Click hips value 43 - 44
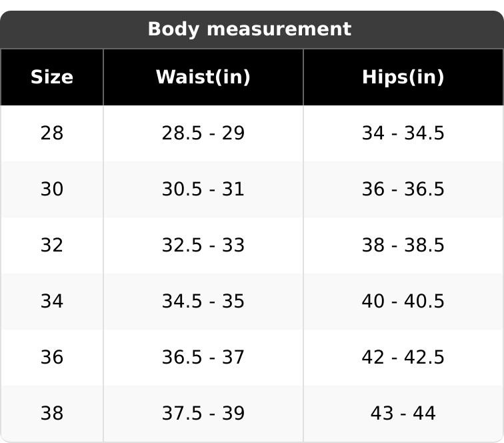The height and width of the screenshot is (443, 504). coord(403,414)
